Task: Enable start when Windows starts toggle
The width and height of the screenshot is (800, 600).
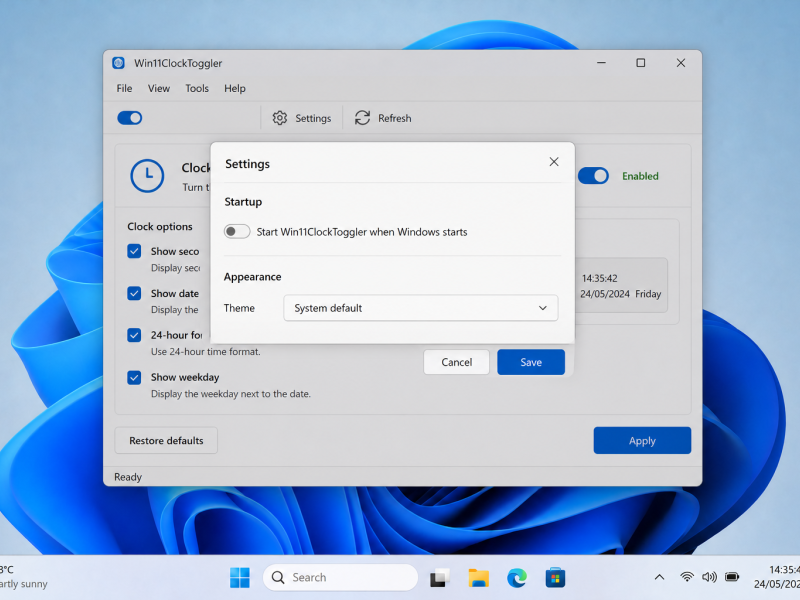Action: coord(237,232)
